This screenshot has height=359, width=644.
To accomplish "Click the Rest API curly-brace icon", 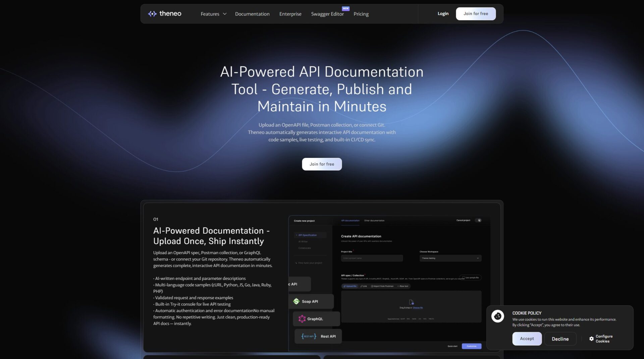I will point(309,336).
